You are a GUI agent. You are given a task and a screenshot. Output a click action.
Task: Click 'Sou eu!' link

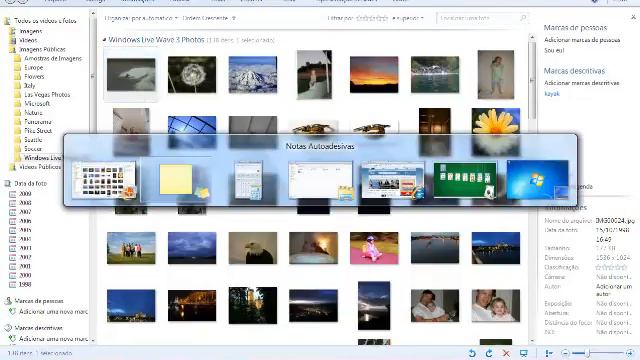[x=554, y=51]
